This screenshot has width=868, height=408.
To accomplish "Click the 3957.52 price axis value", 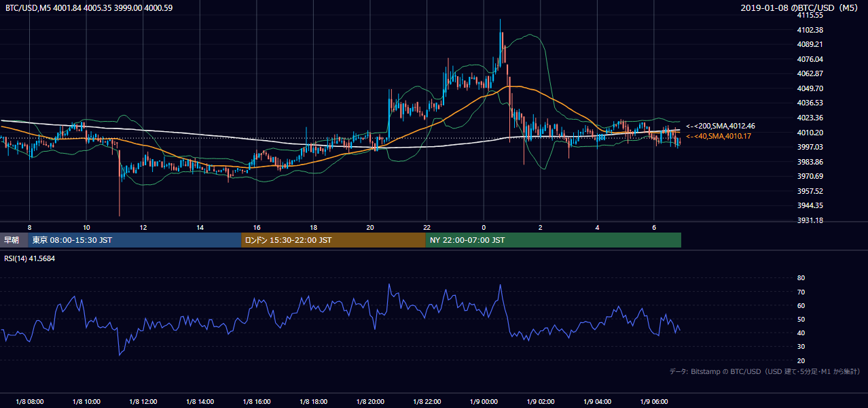I will coord(810,191).
